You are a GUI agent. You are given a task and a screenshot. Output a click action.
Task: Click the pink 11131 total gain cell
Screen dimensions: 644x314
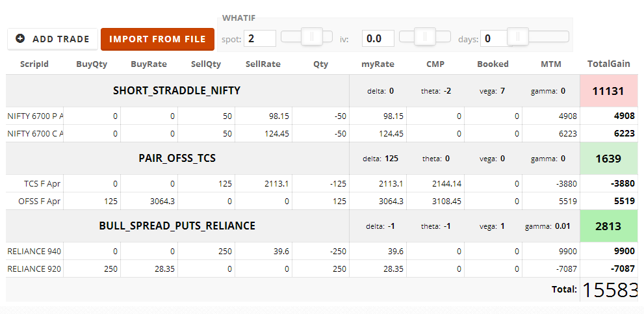[x=609, y=91]
